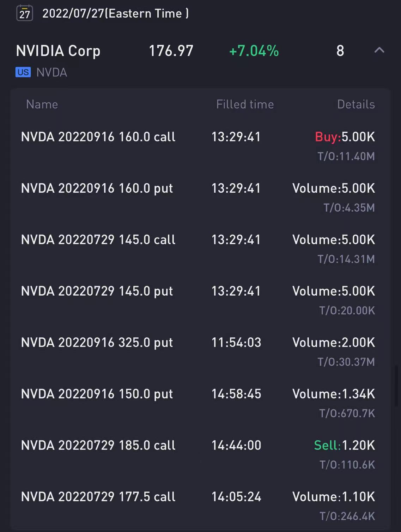Open NVDA 20220916 160.0 call row

tap(200, 146)
